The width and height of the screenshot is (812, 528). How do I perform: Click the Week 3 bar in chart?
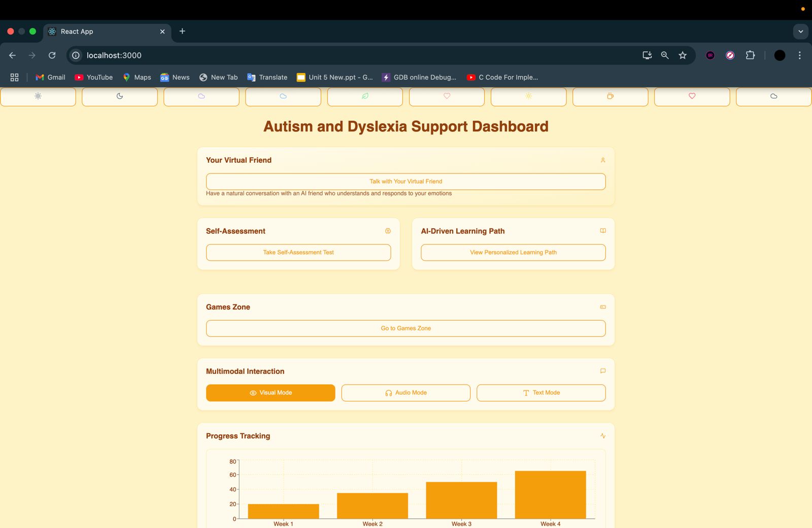[x=461, y=500]
